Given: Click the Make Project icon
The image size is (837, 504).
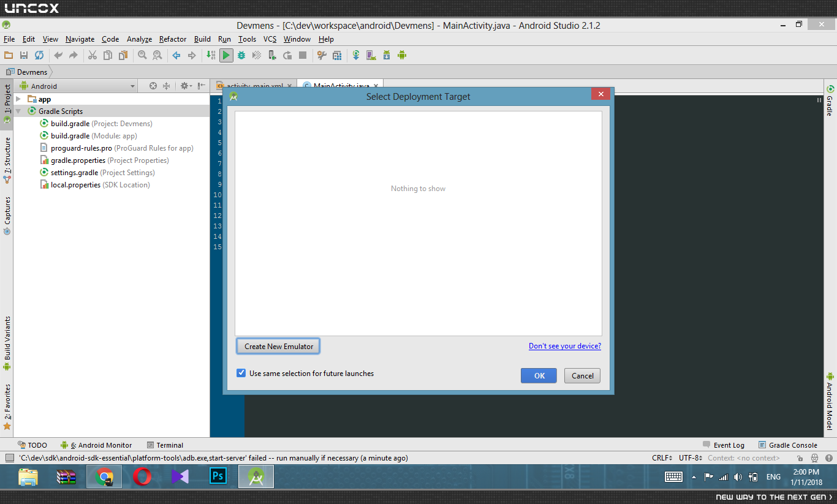Looking at the screenshot, I should (211, 55).
